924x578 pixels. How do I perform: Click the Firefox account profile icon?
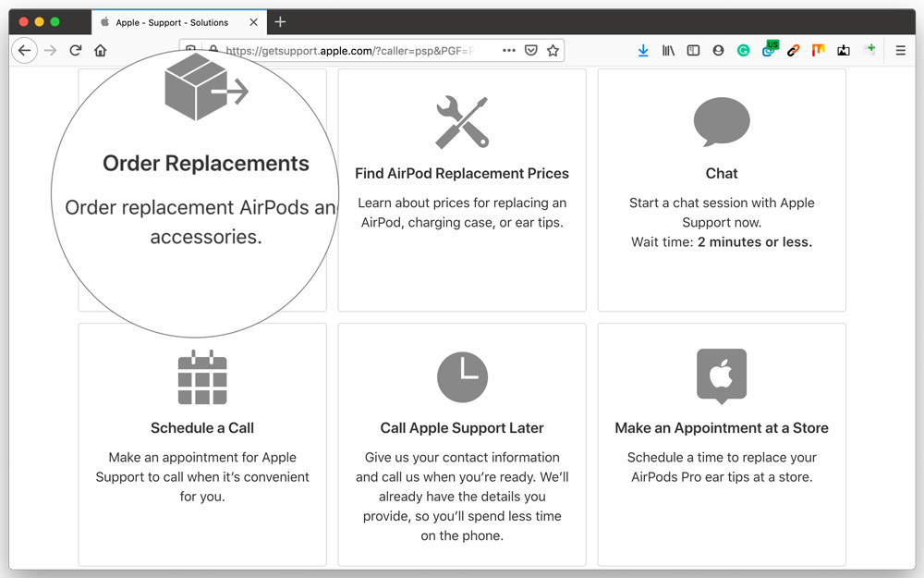coord(718,50)
